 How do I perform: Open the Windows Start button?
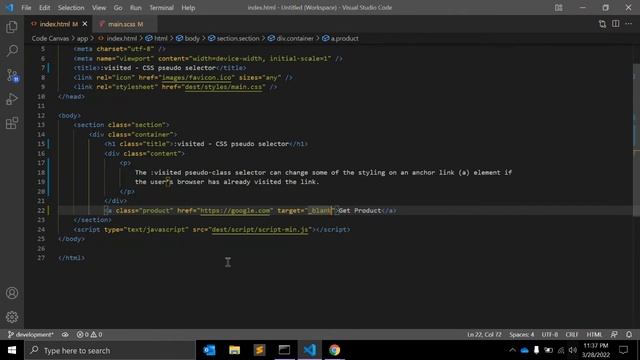[x=12, y=350]
